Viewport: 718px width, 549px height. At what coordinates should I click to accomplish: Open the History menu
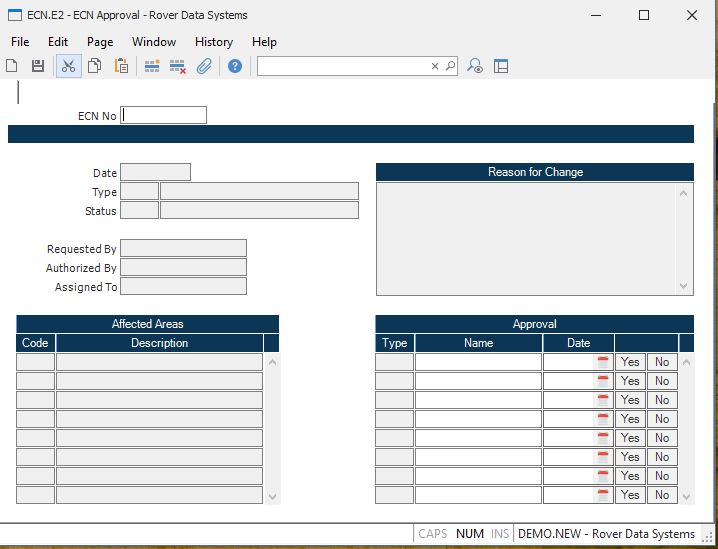click(x=214, y=42)
